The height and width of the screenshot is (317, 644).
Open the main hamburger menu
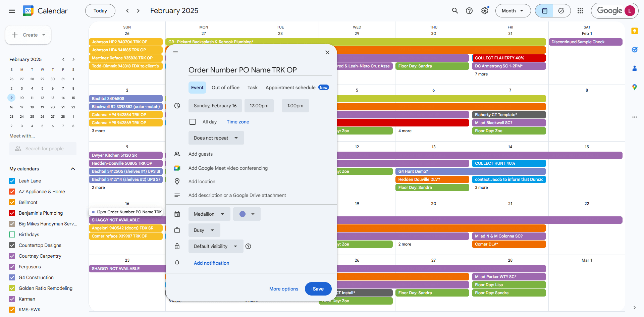[12, 11]
